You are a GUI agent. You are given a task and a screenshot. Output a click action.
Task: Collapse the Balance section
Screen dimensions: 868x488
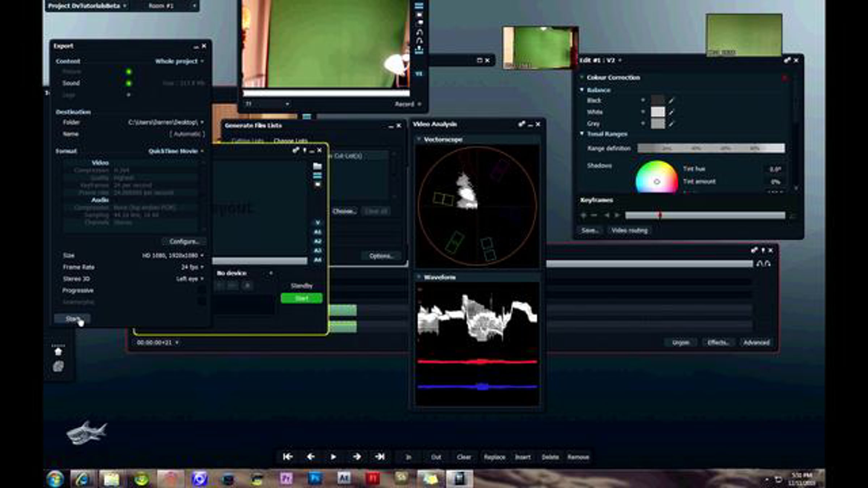coord(582,90)
